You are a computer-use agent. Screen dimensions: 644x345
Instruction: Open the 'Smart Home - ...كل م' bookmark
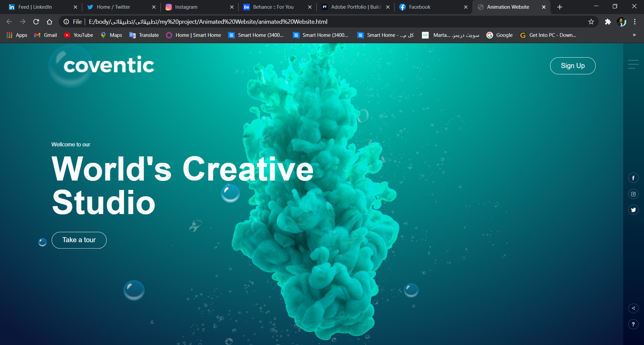click(x=386, y=35)
